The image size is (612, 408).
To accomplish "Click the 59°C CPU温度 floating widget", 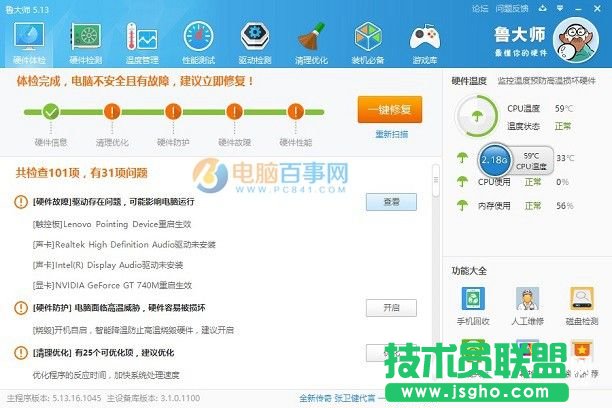I will pyautogui.click(x=532, y=160).
